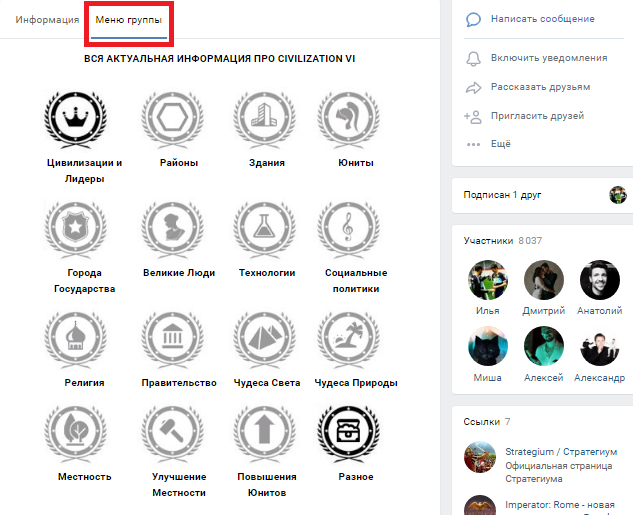
Task: Open the subscribed friend's small avatar
Action: [618, 195]
